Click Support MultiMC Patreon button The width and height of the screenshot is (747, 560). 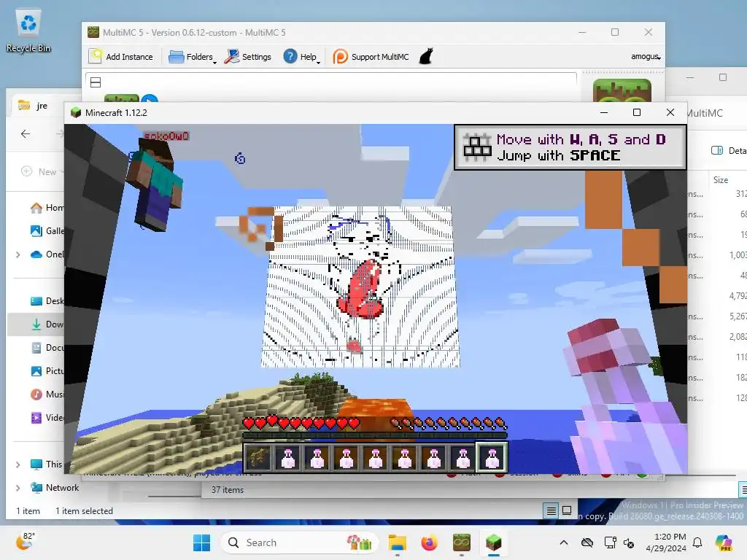(x=371, y=57)
